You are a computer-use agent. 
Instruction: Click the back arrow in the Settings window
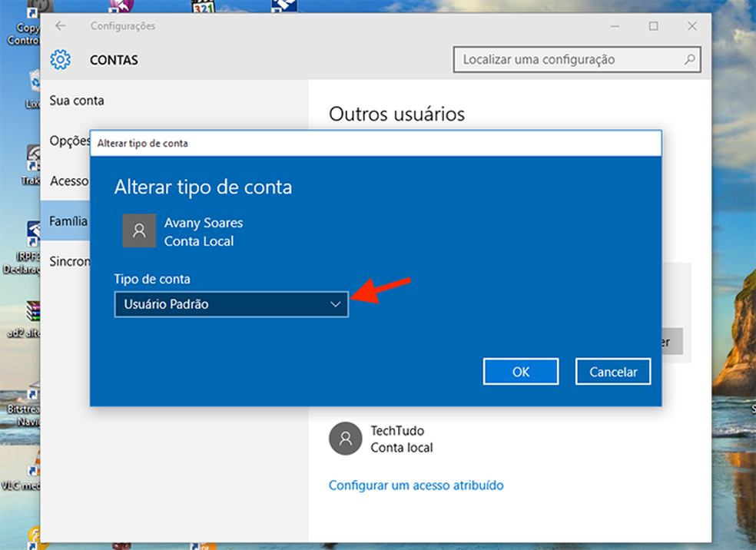tap(59, 25)
